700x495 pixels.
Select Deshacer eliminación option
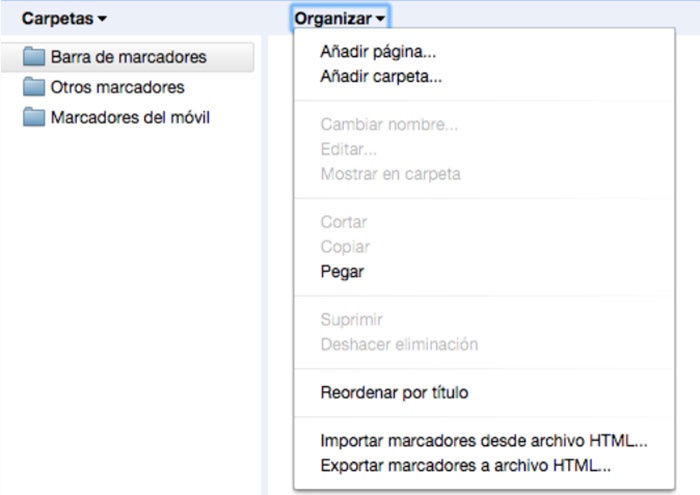tap(399, 344)
